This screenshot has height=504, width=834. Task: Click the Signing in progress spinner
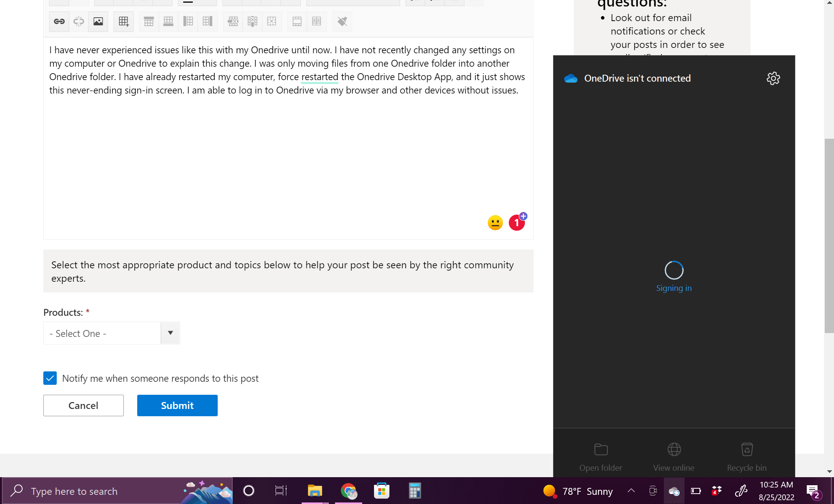tap(674, 271)
